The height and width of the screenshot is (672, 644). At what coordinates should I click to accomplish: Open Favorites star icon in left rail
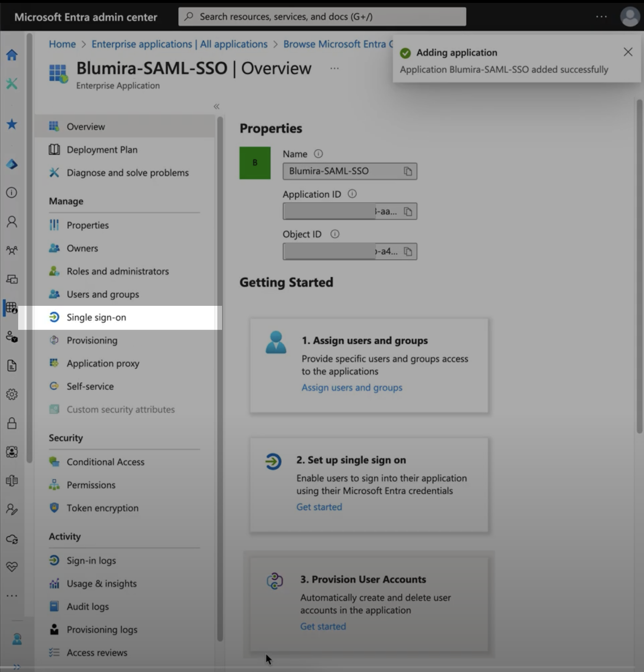coord(12,124)
